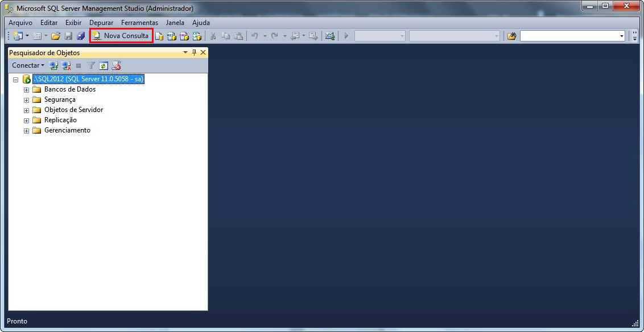644x332 pixels.
Task: Refresh the Object Explorer tree
Action: (x=104, y=65)
